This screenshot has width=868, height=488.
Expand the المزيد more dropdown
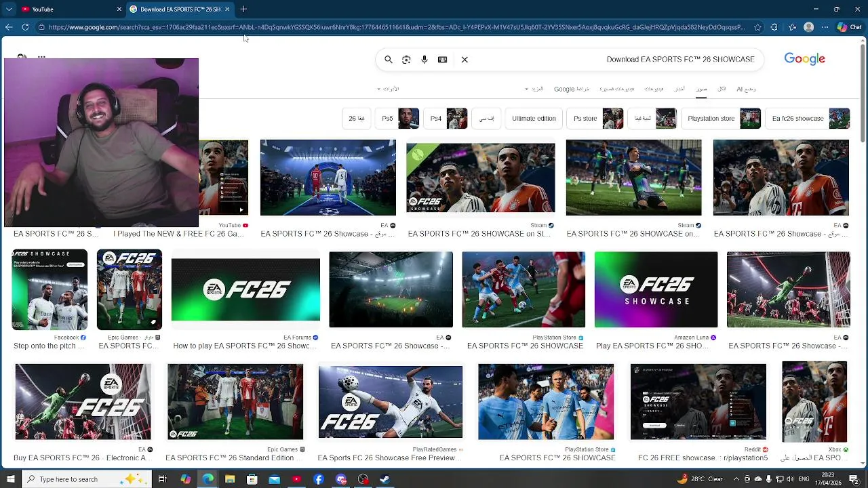point(534,89)
